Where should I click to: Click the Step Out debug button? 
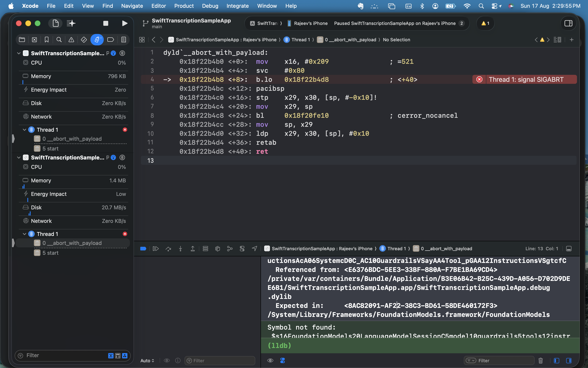click(193, 248)
